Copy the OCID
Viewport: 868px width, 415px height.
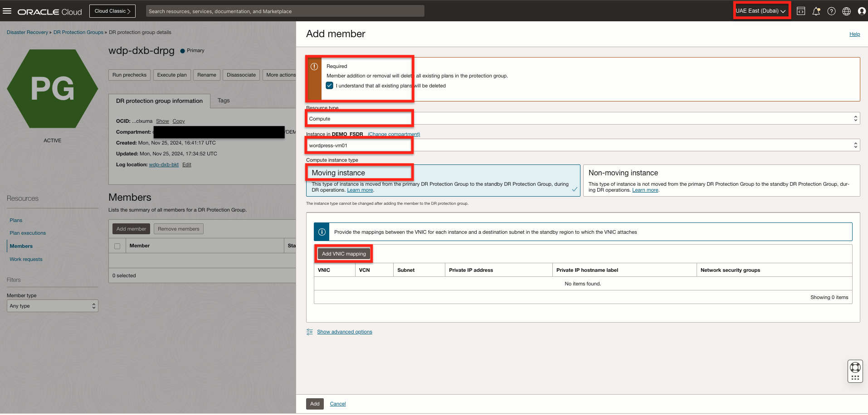click(179, 121)
